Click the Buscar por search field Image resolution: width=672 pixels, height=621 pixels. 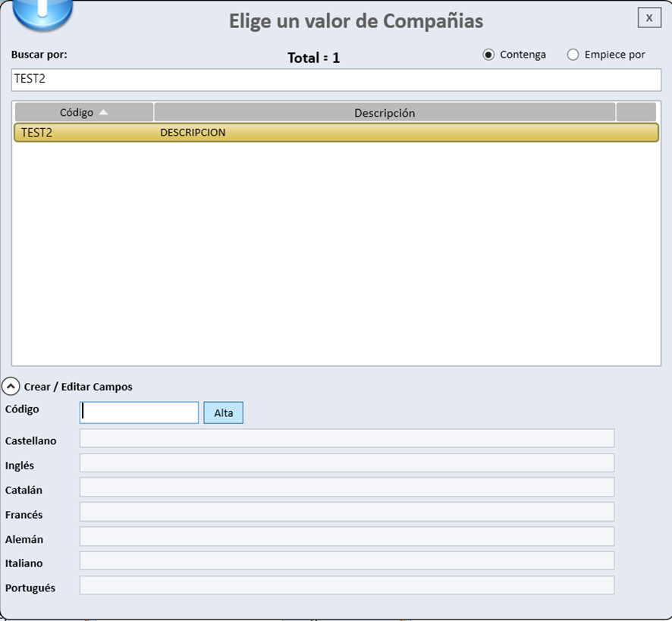(336, 80)
